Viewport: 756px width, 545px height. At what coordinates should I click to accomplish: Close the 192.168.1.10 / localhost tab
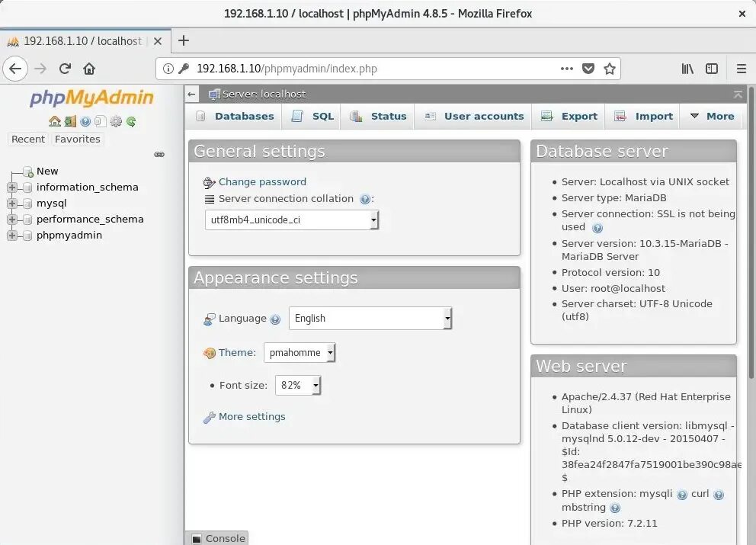[x=157, y=41]
